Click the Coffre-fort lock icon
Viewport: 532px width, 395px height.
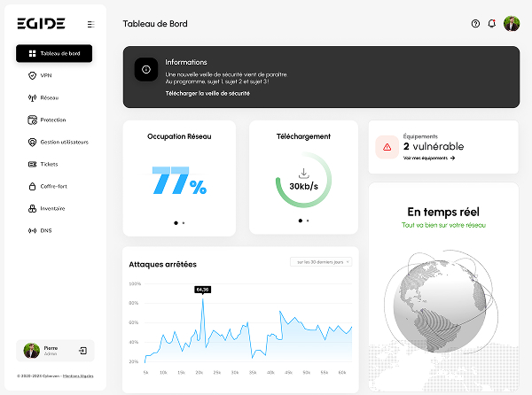click(32, 186)
